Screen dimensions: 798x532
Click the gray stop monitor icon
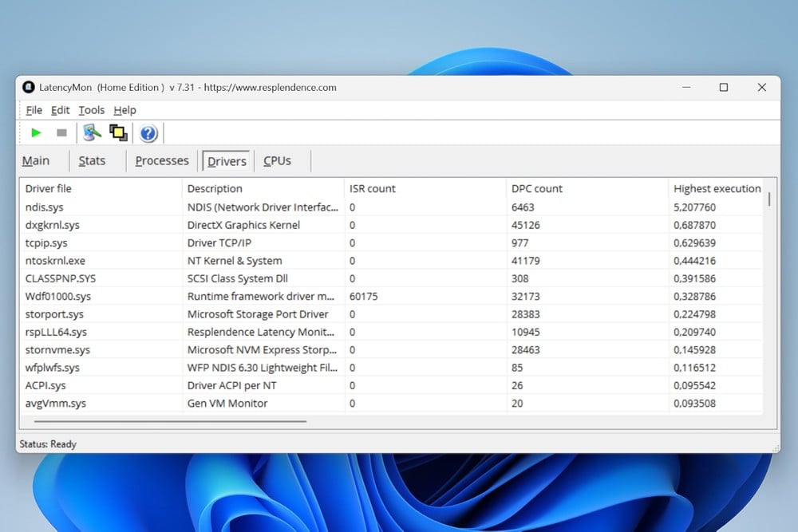61,133
